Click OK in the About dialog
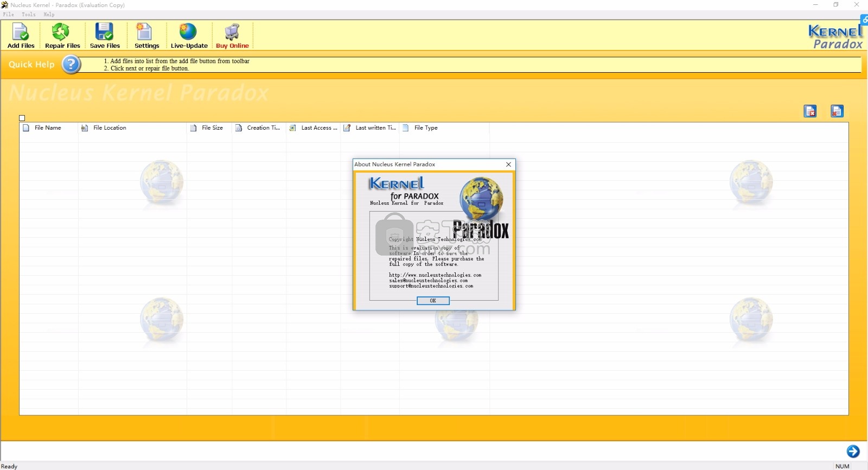 coord(433,301)
